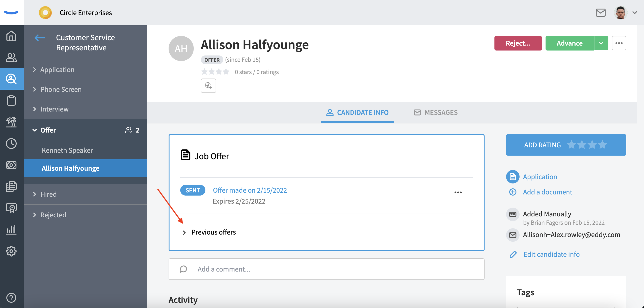Click the add reaction emoji icon
The image size is (644, 308).
[x=208, y=86]
